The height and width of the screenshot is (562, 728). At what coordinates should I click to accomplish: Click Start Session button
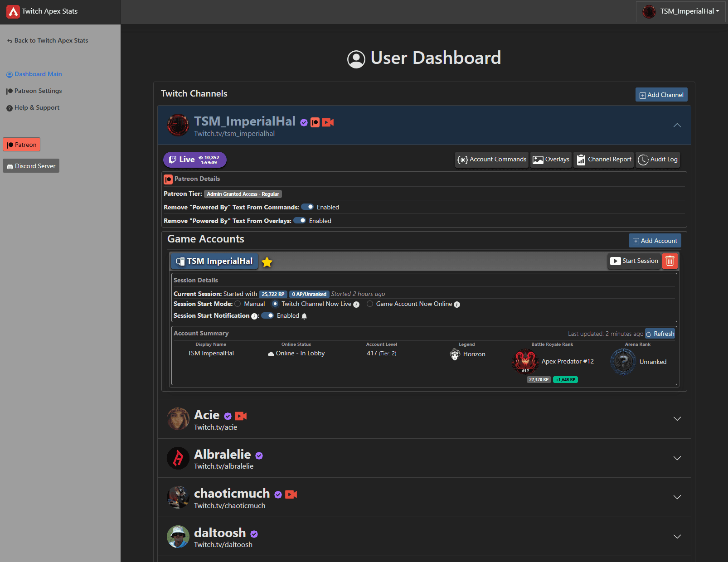634,261
